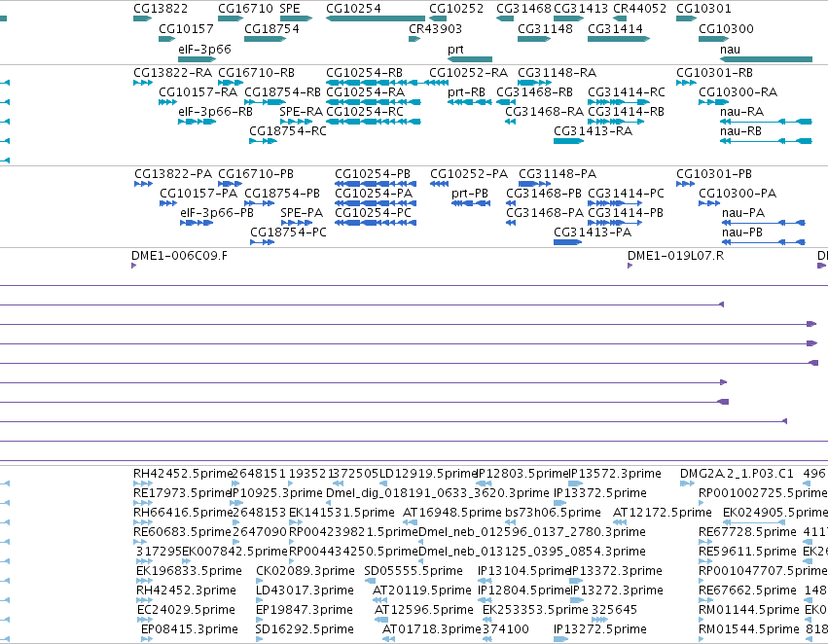The height and width of the screenshot is (644, 828).
Task: Click BAC end DME1-006C09.F label
Action: (x=180, y=256)
